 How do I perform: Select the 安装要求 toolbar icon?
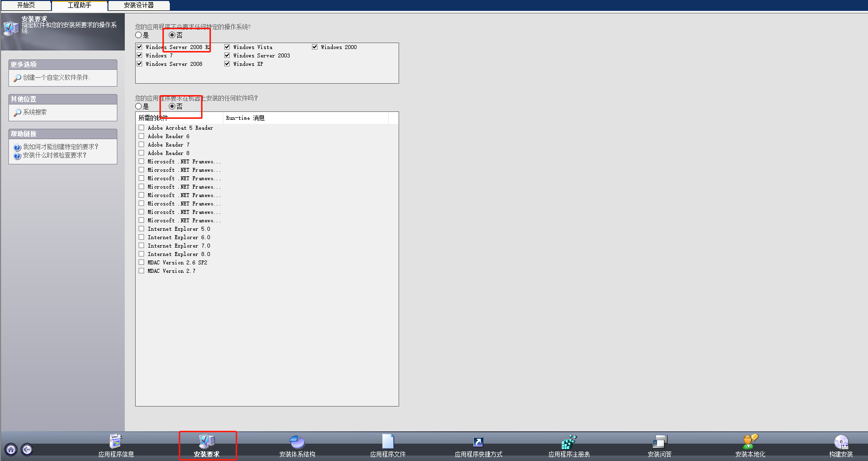[x=207, y=445]
